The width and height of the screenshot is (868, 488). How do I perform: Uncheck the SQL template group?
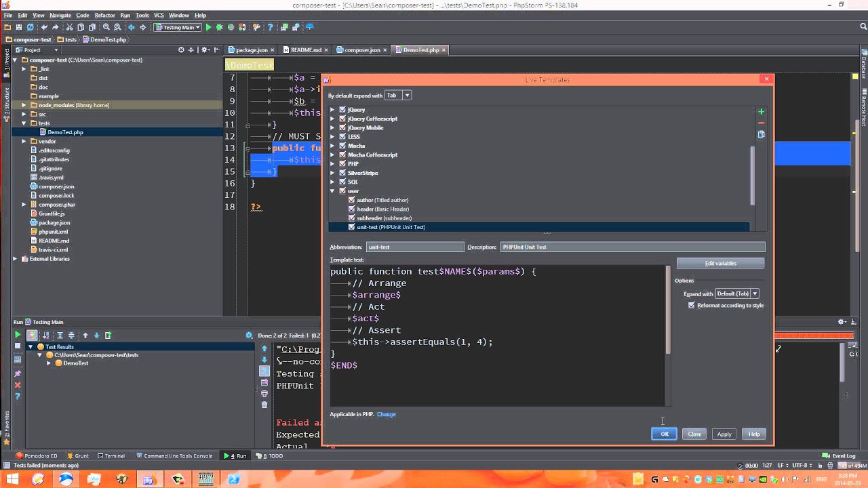coord(342,182)
